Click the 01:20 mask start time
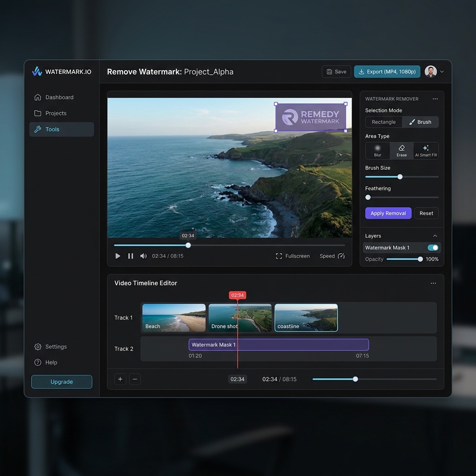This screenshot has width=476, height=476. (195, 356)
